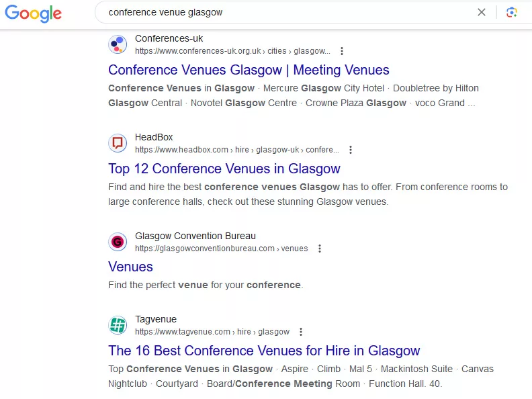Open more options for Tagvenue result
Screen dimensions: 532x399
coord(301,331)
